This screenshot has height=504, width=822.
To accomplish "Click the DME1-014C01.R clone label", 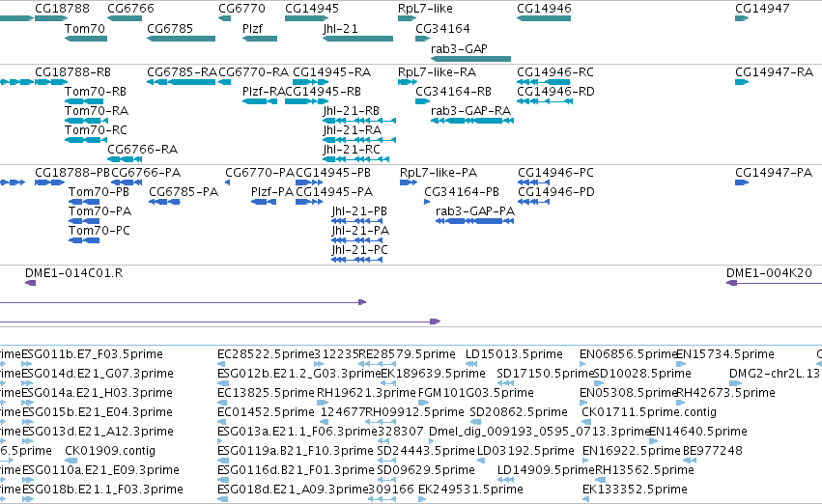I will pos(74,273).
